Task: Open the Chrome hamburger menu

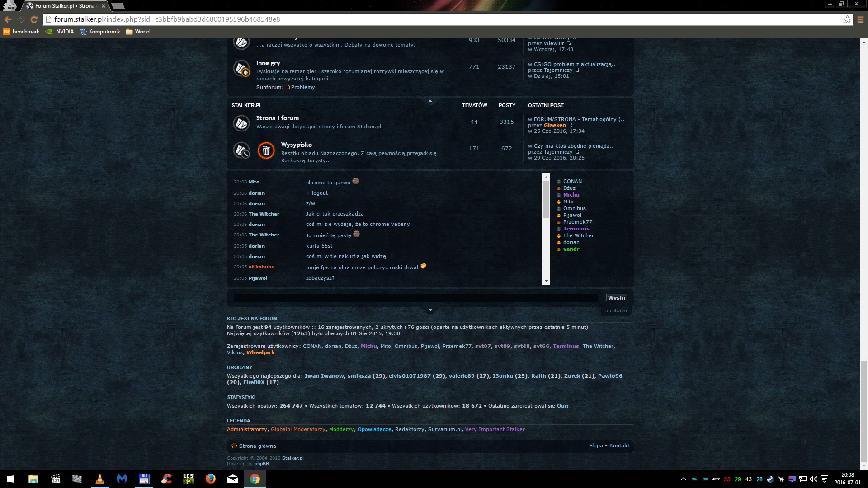Action: 861,19
